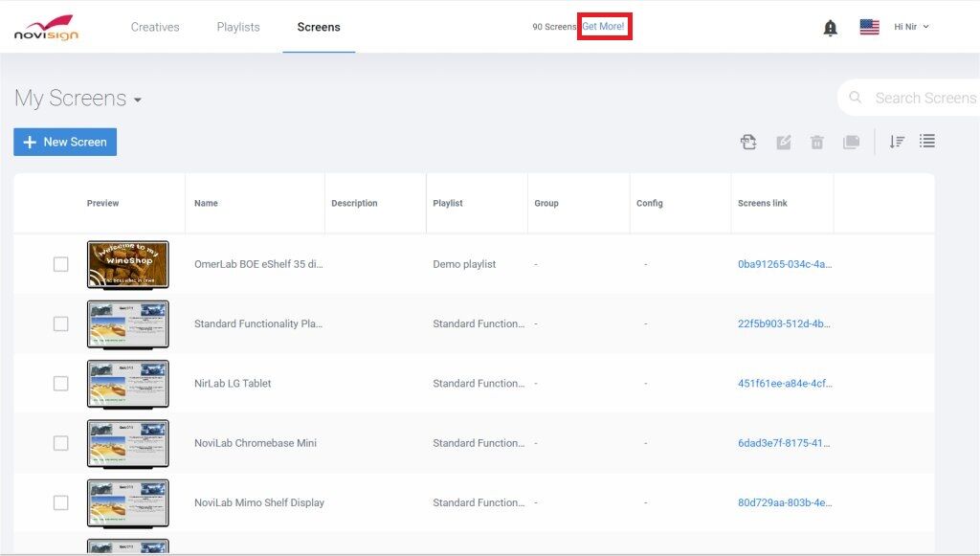The image size is (980, 556).
Task: Open the Creatives tab
Action: pos(155,27)
